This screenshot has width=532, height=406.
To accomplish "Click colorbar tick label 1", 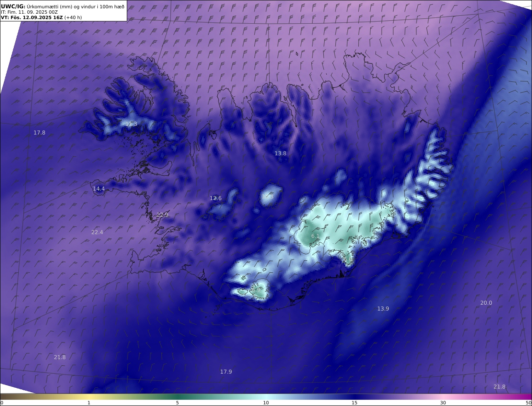I will [89, 403].
